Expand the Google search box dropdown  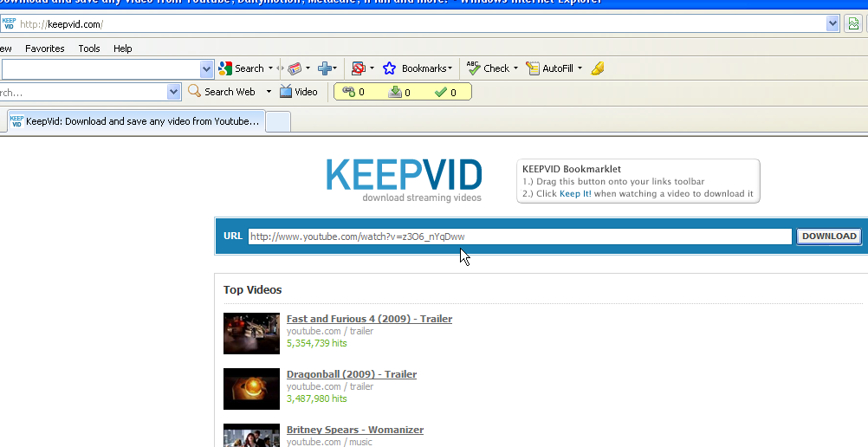[206, 68]
